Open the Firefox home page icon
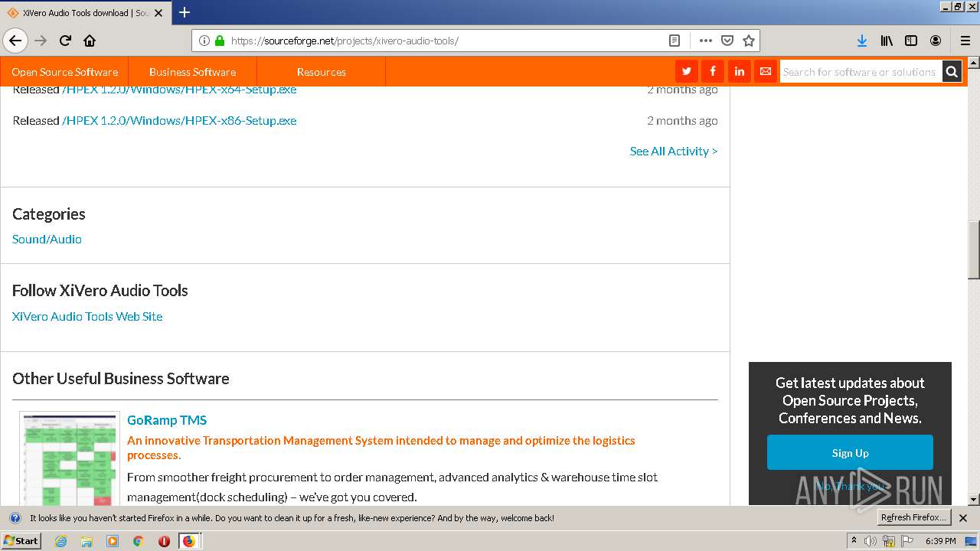Image resolution: width=980 pixels, height=551 pixels. click(90, 41)
